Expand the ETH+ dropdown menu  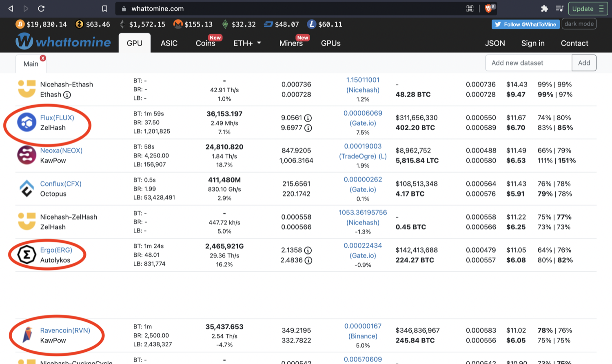pos(247,43)
